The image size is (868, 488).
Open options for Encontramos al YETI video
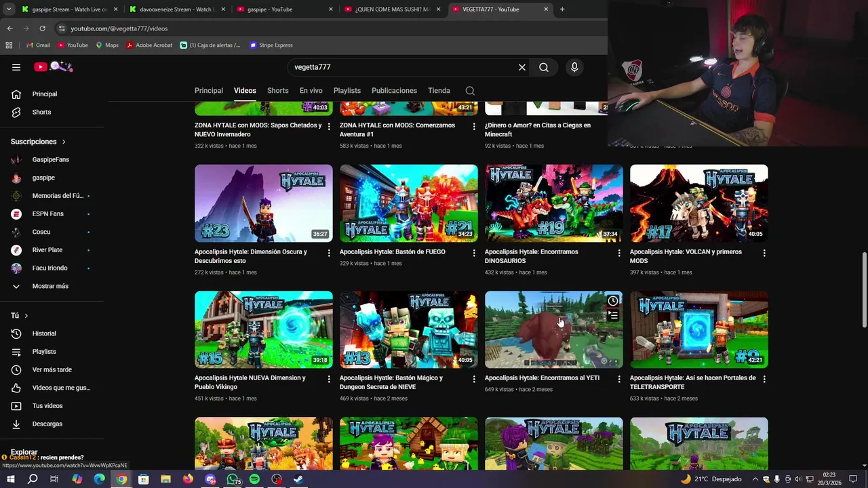point(619,379)
